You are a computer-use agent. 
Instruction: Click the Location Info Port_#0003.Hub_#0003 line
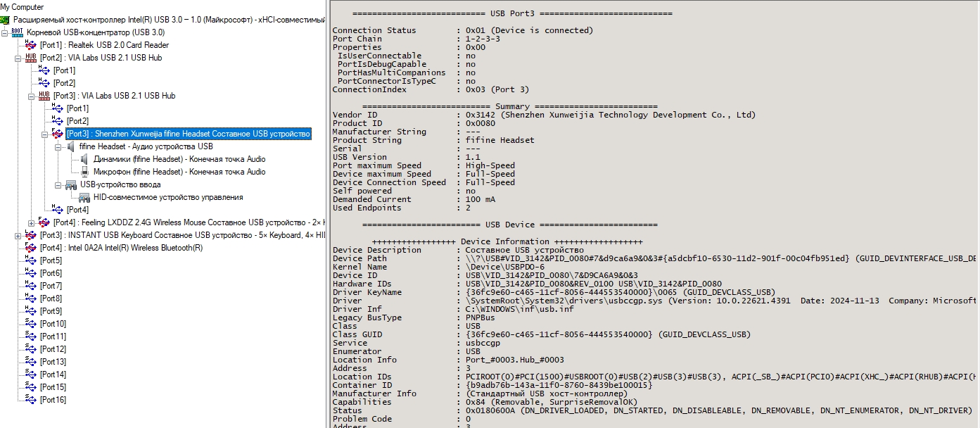(448, 360)
